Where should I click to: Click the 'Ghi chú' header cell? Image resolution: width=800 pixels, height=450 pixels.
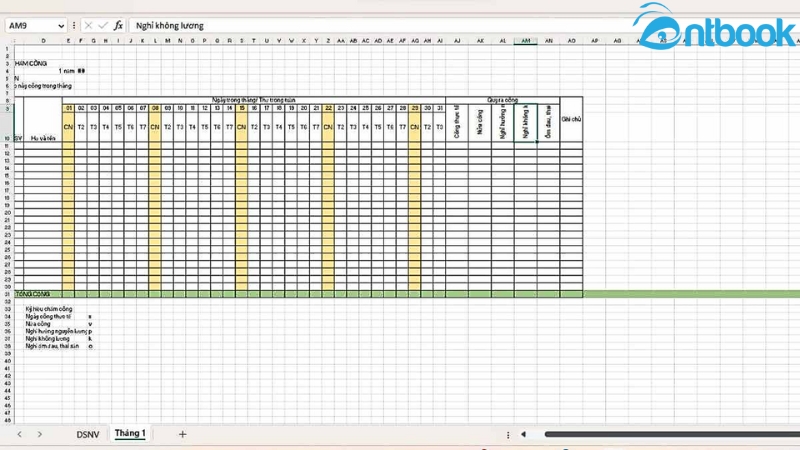571,119
